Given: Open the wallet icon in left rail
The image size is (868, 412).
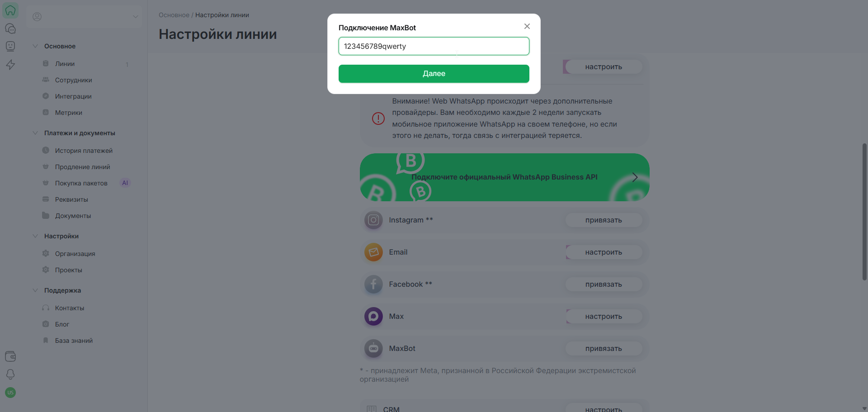Looking at the screenshot, I should 10,356.
